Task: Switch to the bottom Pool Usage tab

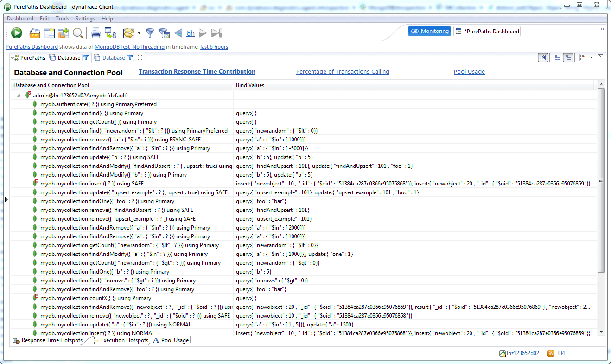Action: [x=171, y=340]
